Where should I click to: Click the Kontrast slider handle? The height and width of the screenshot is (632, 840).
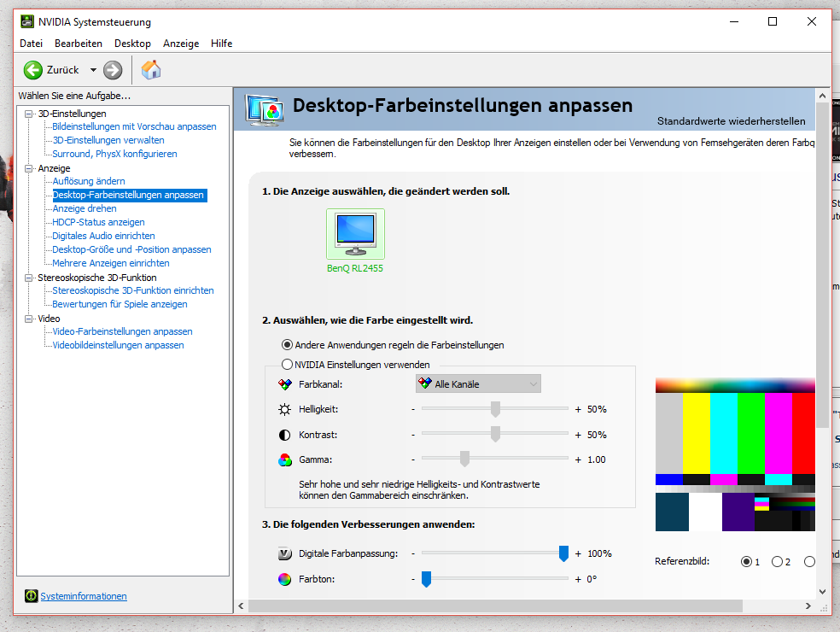pyautogui.click(x=495, y=434)
